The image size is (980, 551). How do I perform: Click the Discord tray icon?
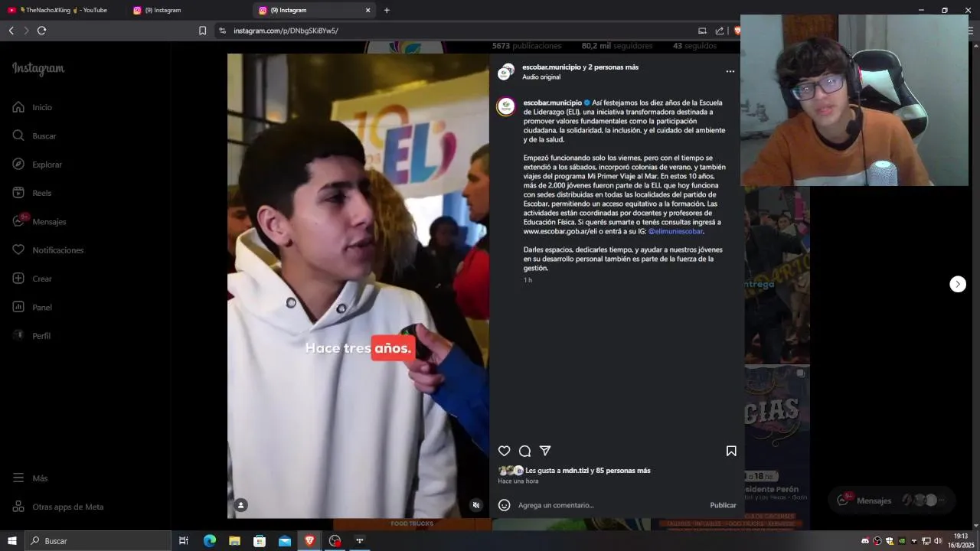865,541
